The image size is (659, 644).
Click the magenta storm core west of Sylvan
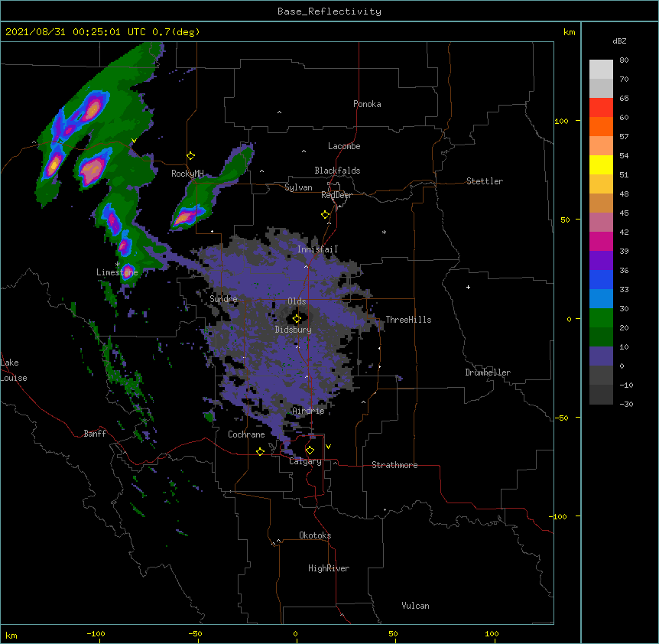tap(185, 217)
